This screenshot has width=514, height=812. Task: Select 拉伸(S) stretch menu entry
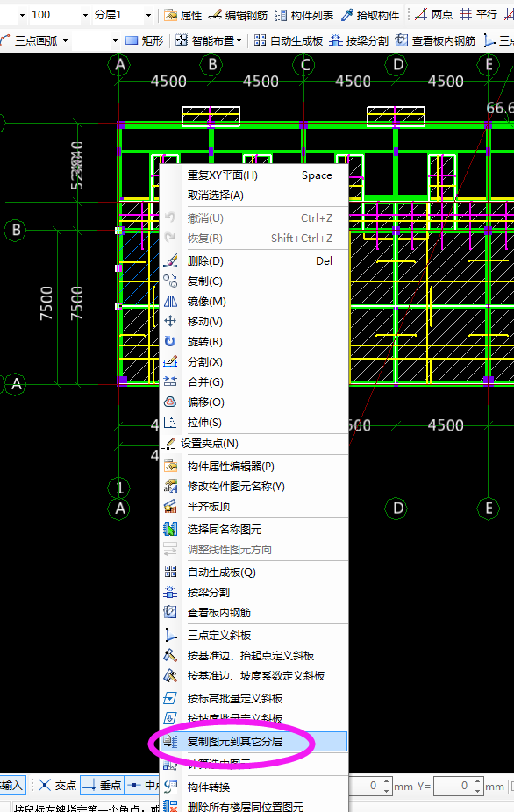(253, 423)
